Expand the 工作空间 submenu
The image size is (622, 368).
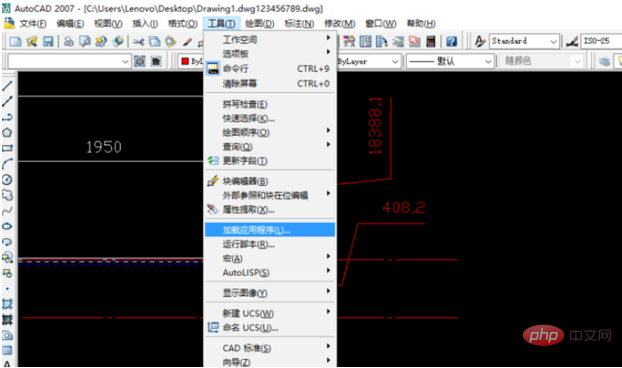click(270, 39)
